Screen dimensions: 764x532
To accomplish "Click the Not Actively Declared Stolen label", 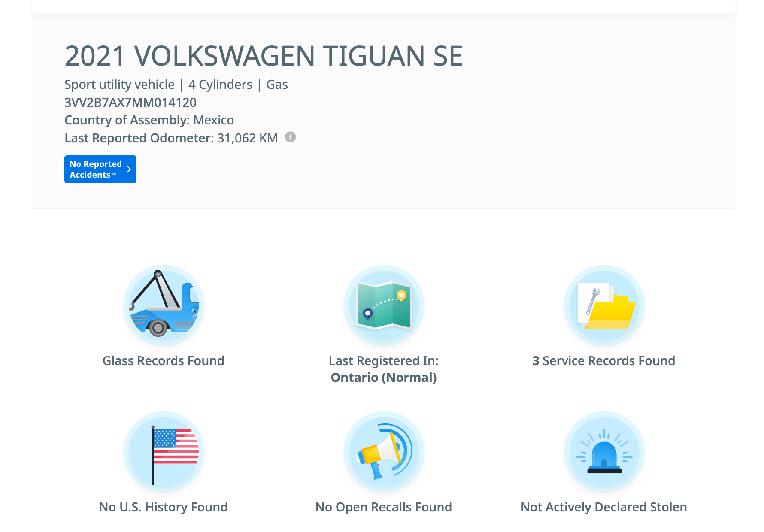I will [604, 507].
